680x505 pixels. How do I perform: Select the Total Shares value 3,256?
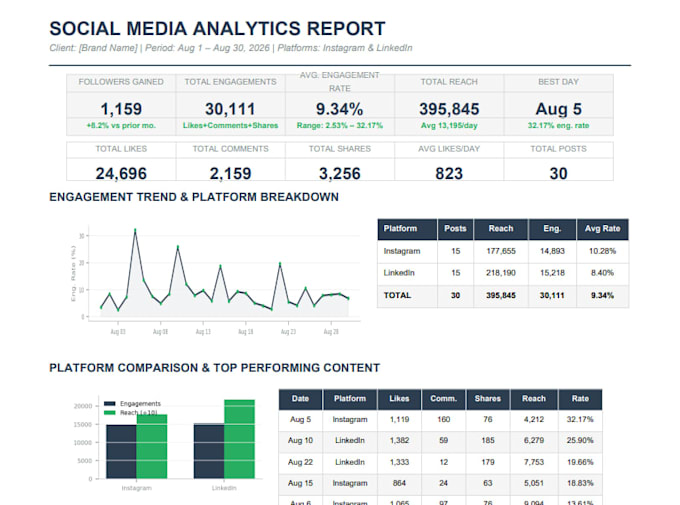tap(340, 174)
